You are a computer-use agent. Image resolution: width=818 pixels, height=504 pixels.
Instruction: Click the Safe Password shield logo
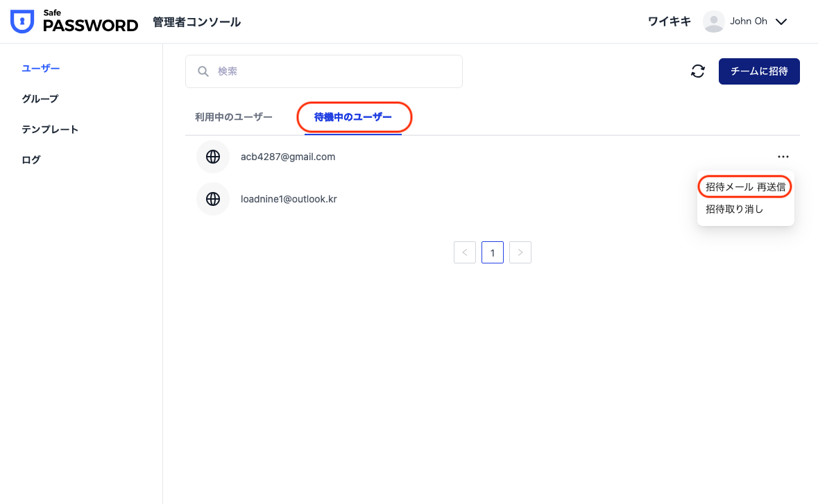pyautogui.click(x=22, y=22)
